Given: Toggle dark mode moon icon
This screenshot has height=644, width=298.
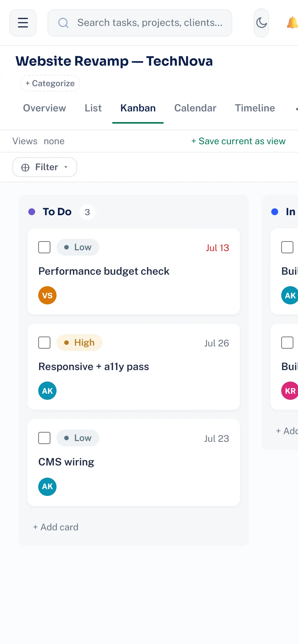Looking at the screenshot, I should pos(261,23).
